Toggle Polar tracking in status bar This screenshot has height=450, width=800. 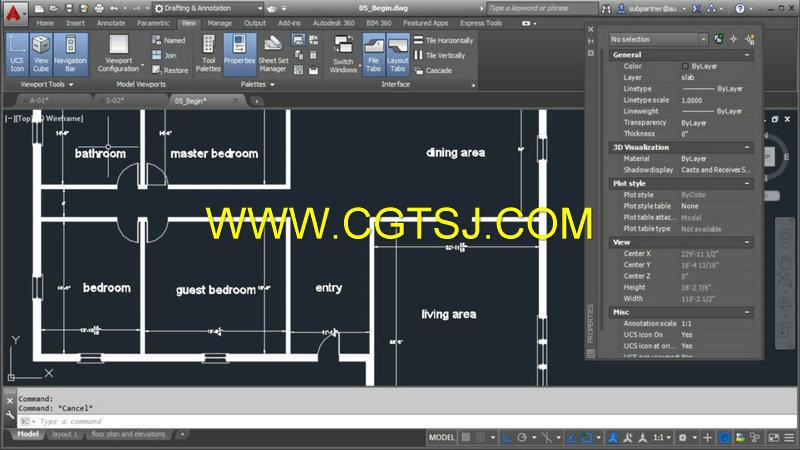click(x=522, y=437)
